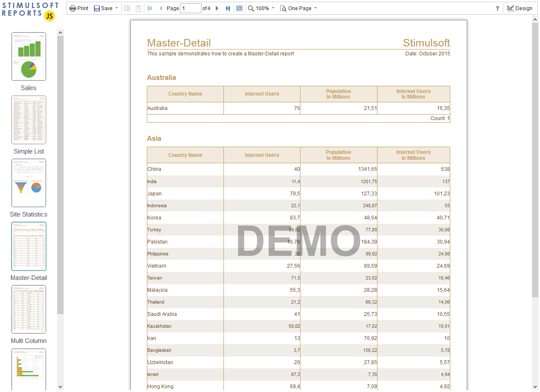
Task: Click the page number input field
Action: coord(190,8)
